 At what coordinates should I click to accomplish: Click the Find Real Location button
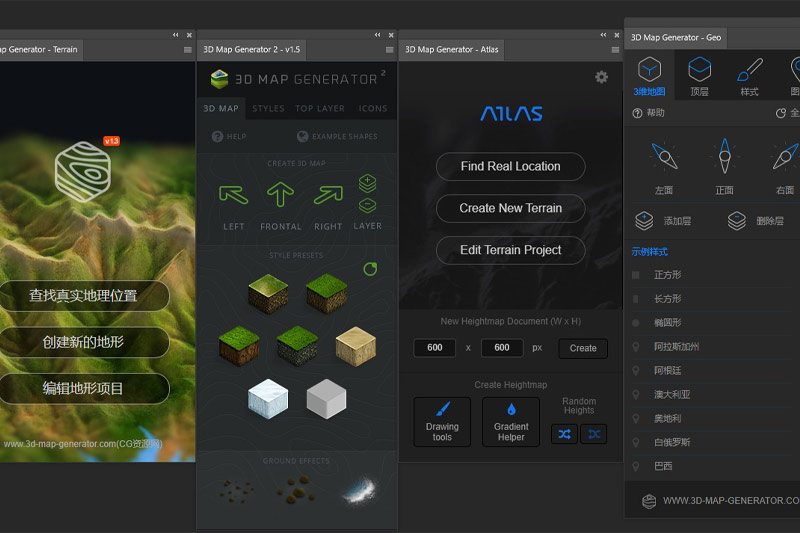(x=510, y=166)
